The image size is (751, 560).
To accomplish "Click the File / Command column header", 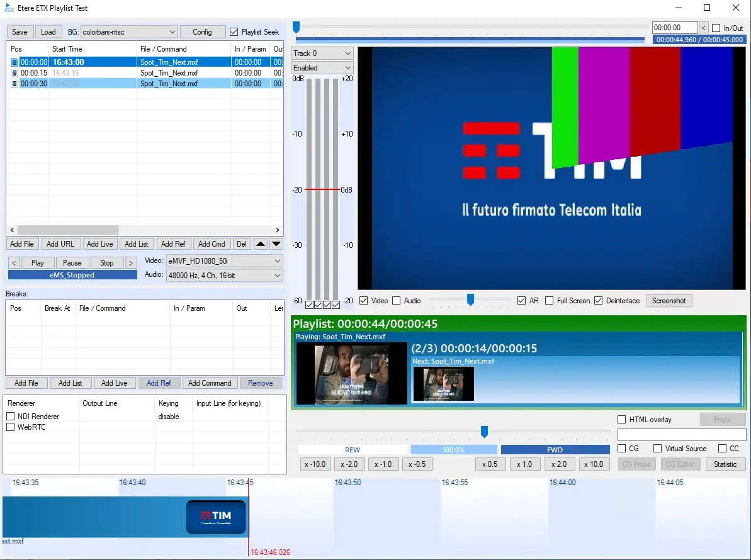I will [164, 49].
